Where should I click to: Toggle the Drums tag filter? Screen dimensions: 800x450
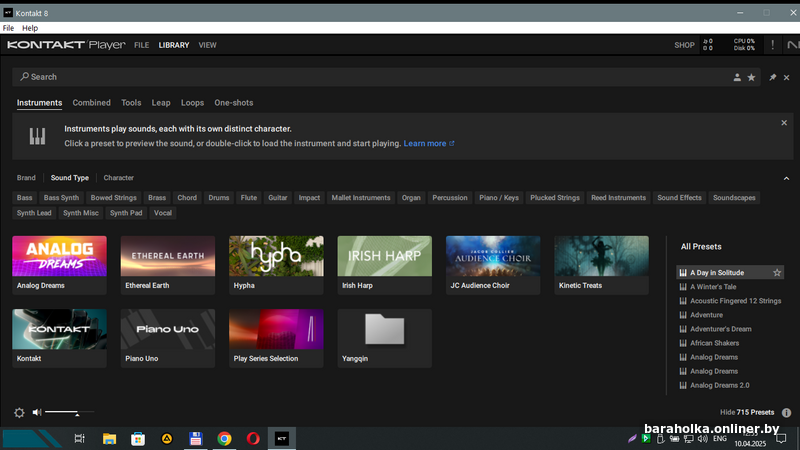[x=218, y=198]
